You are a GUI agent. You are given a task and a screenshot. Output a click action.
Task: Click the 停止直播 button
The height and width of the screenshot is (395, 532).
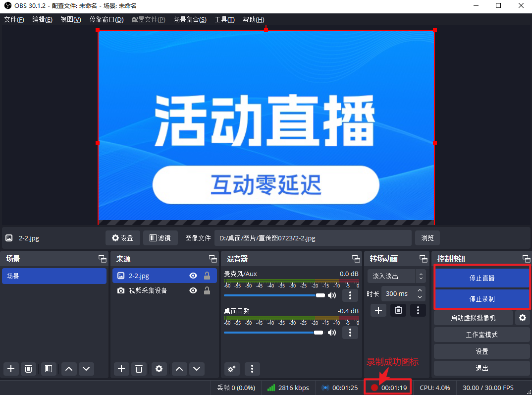pyautogui.click(x=481, y=278)
